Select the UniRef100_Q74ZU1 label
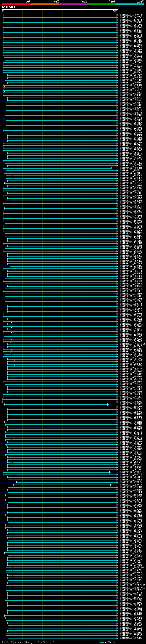The image size is (146, 644). pos(131,602)
